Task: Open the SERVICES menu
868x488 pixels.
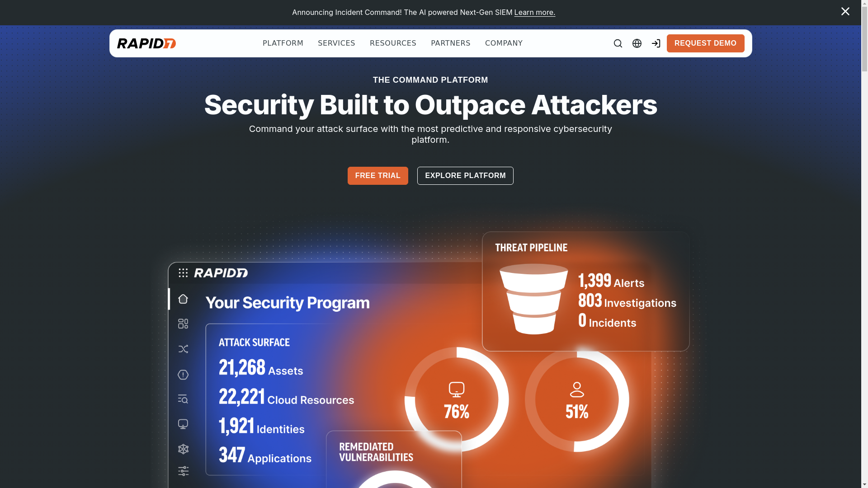Action: tap(336, 43)
